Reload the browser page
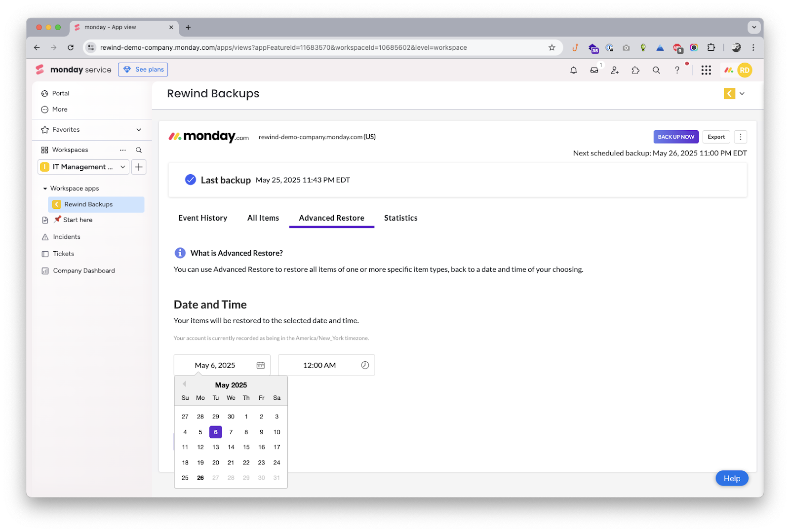This screenshot has height=532, width=790. coord(71,47)
